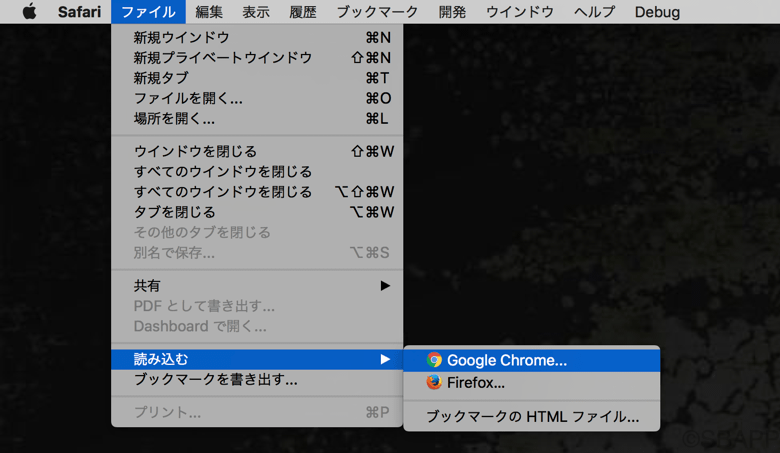Open the 表示 menu in menu bar
Image resolution: width=780 pixels, height=453 pixels.
pos(256,12)
